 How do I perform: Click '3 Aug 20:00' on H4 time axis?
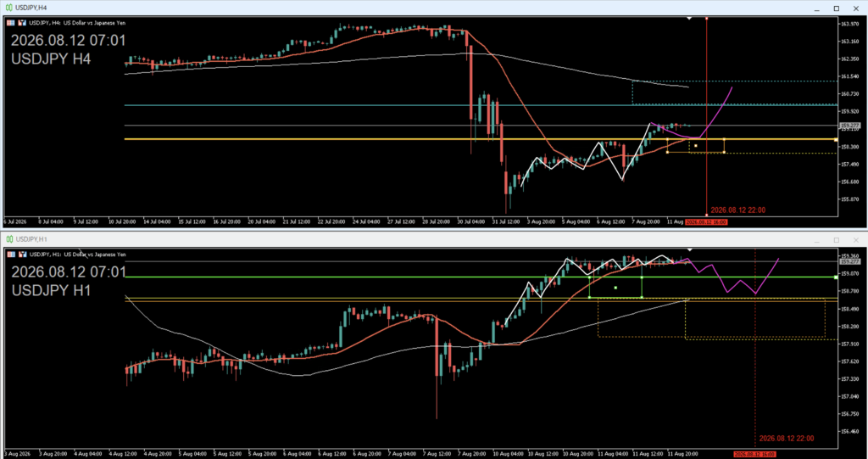point(542,221)
